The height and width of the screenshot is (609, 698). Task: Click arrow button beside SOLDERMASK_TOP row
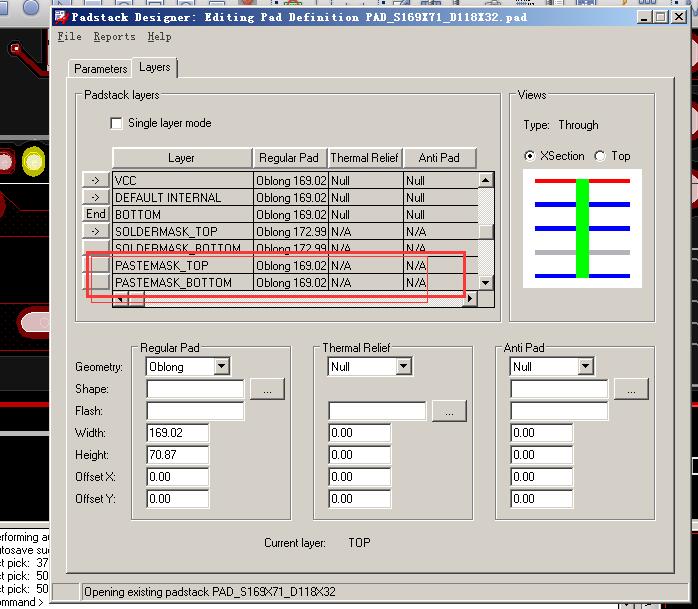(96, 231)
